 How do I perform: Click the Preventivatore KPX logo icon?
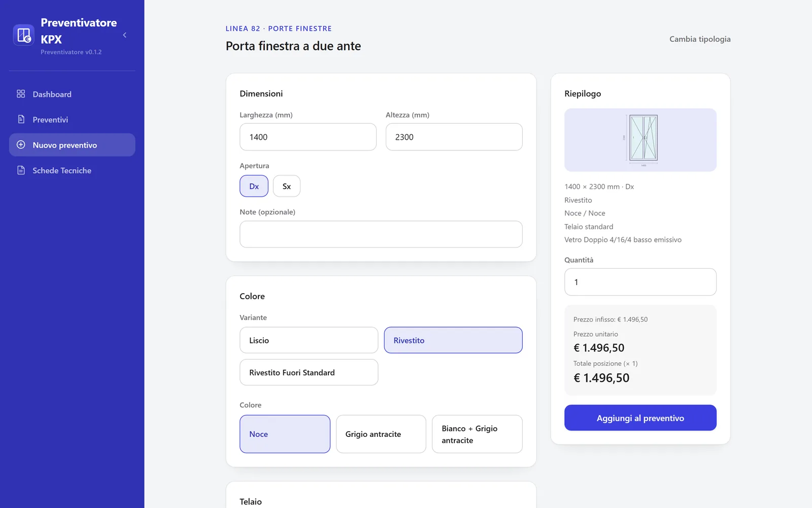pyautogui.click(x=23, y=35)
